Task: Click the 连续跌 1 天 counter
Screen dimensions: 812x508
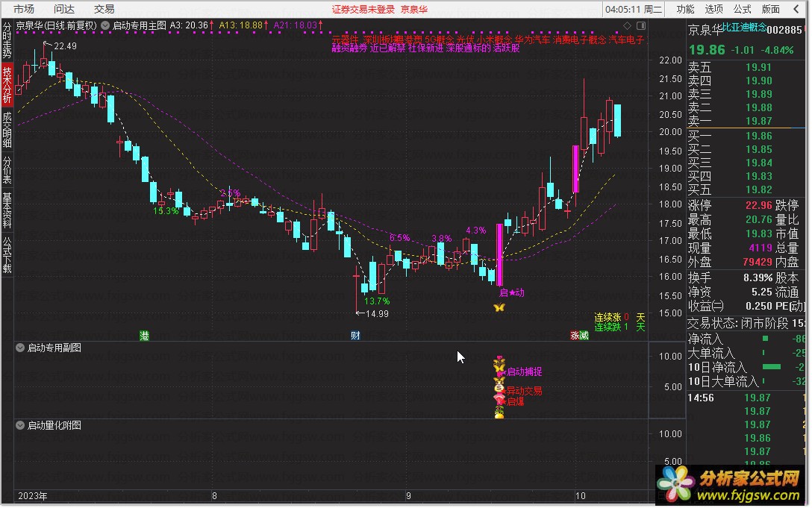Action: [x=619, y=327]
